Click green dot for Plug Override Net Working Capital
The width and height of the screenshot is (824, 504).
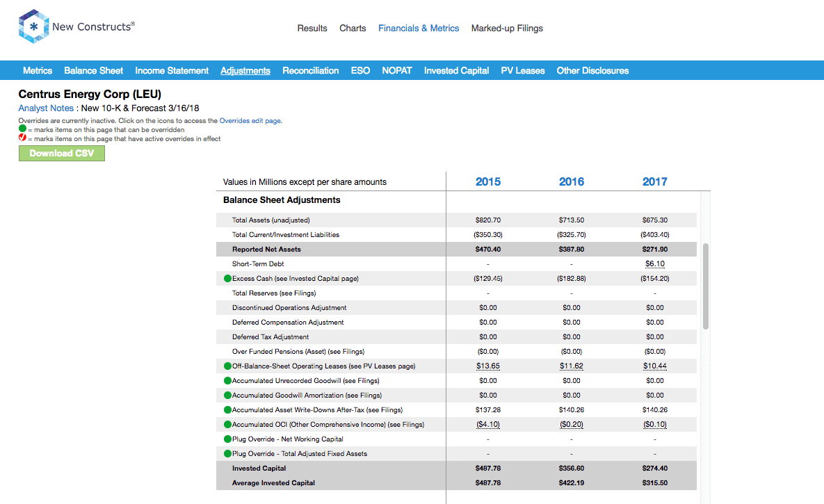point(227,439)
